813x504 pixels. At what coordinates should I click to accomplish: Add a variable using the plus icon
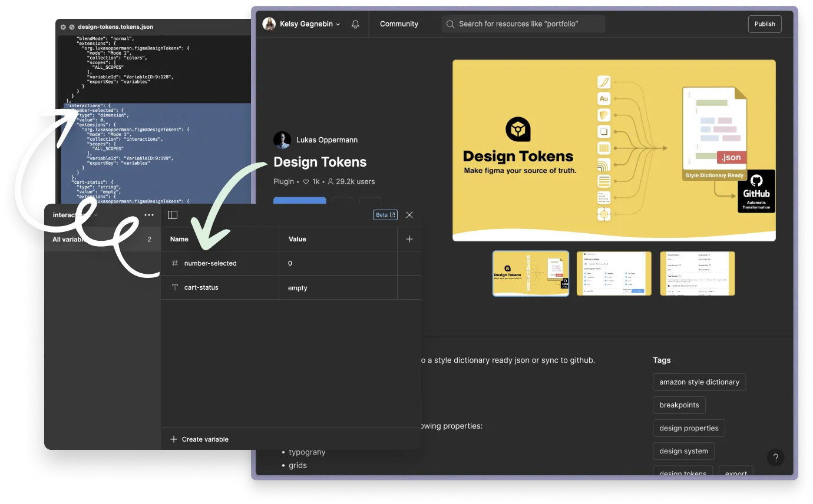pyautogui.click(x=409, y=238)
